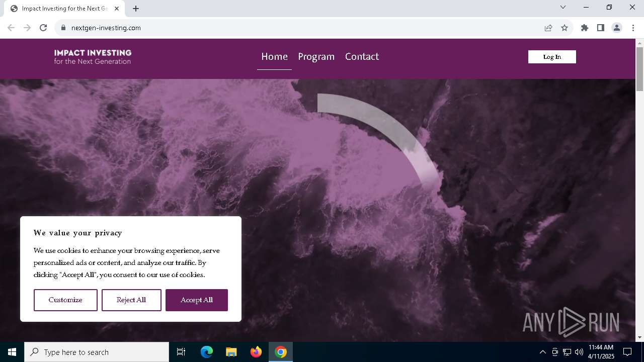This screenshot has height=362, width=644.
Task: Bookmark this page with the star icon
Action: point(565,28)
